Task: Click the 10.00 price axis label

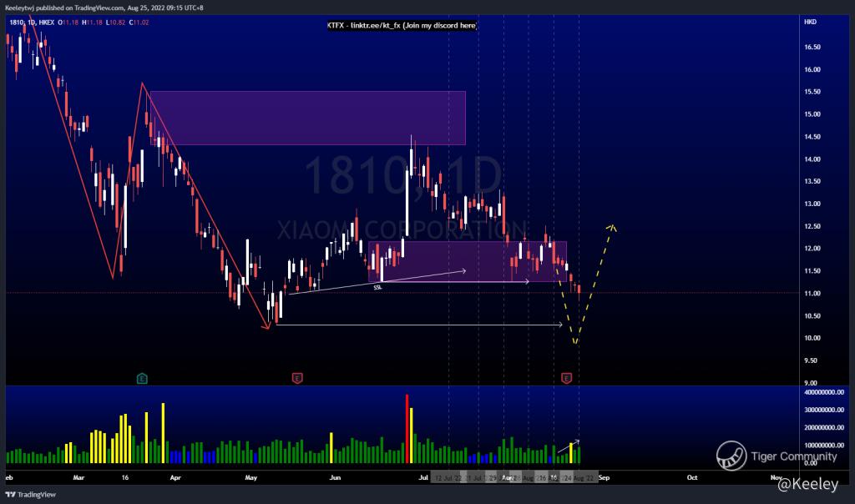Action: tap(812, 338)
